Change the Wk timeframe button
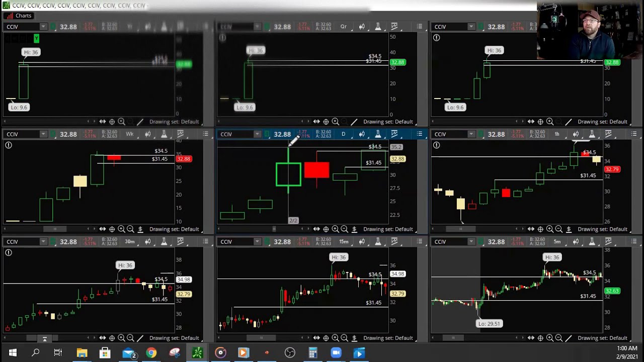The height and width of the screenshot is (362, 644). [x=130, y=134]
